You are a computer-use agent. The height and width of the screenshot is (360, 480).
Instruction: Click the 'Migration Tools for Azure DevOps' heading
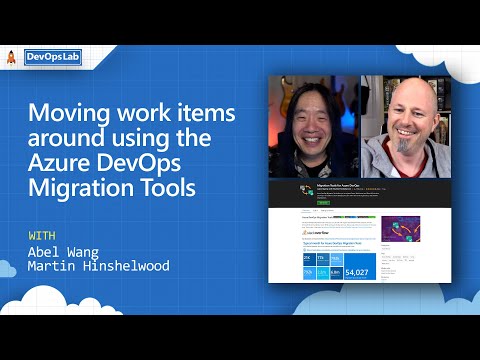tap(338, 185)
